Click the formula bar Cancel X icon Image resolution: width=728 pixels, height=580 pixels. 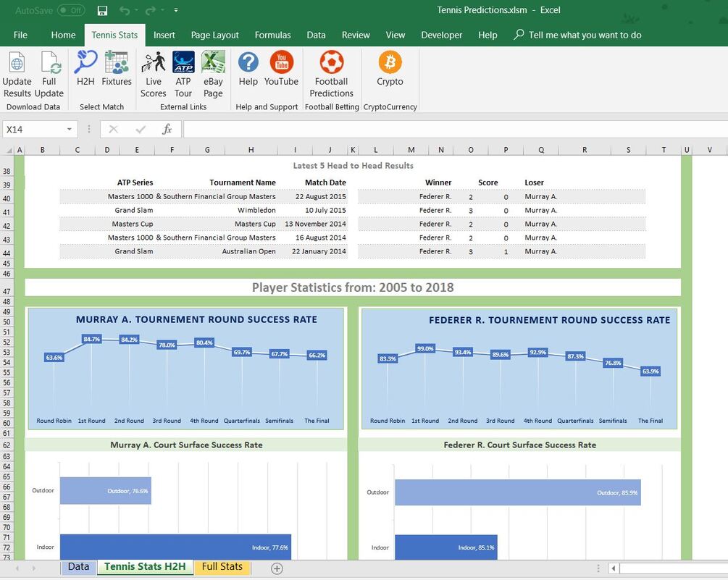(113, 130)
